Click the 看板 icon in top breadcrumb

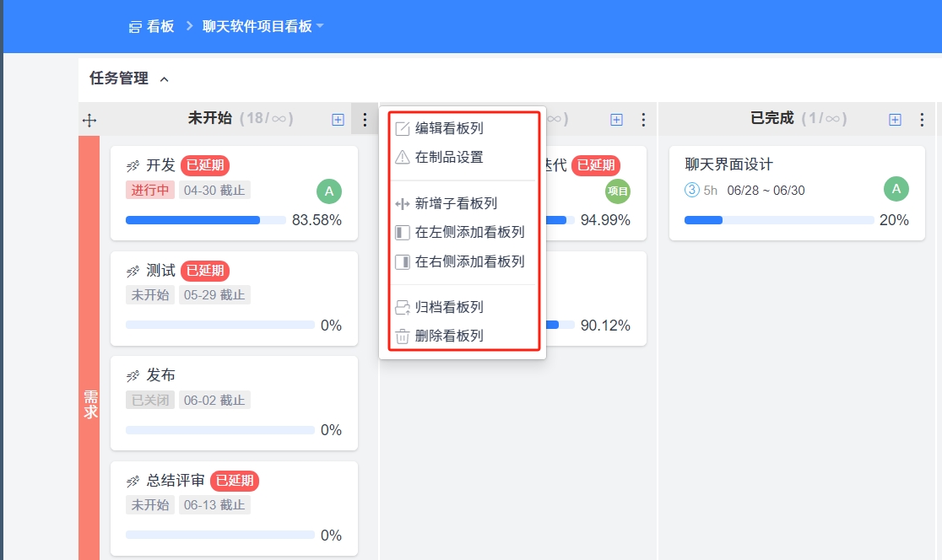135,27
